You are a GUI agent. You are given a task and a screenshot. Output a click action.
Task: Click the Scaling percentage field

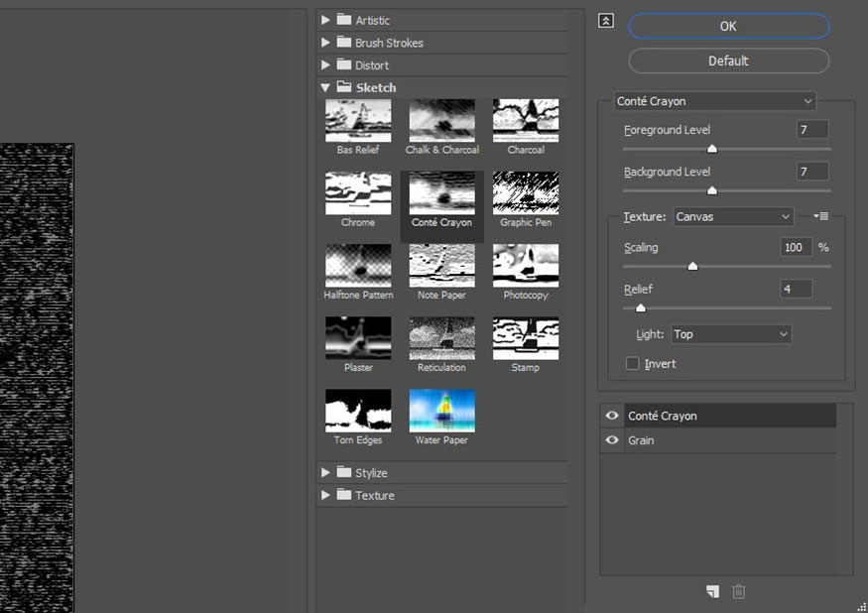tap(796, 247)
